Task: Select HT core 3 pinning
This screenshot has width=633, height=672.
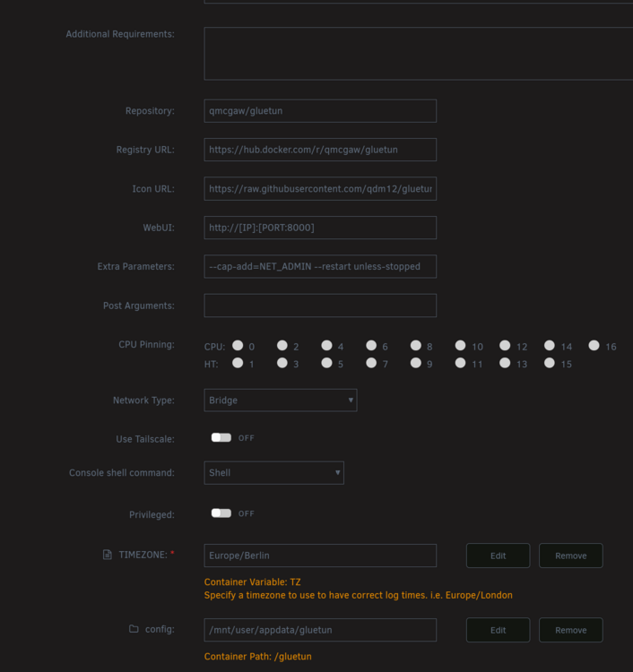Action: coord(282,363)
